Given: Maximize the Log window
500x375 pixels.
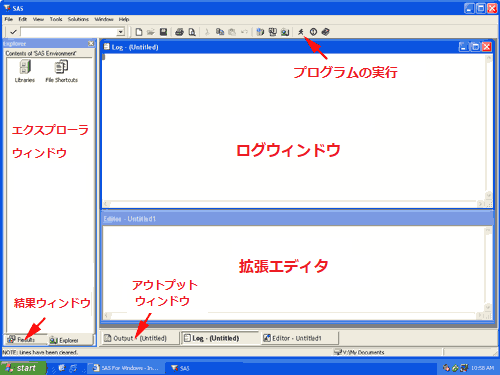Looking at the screenshot, I should pyautogui.click(x=475, y=47).
